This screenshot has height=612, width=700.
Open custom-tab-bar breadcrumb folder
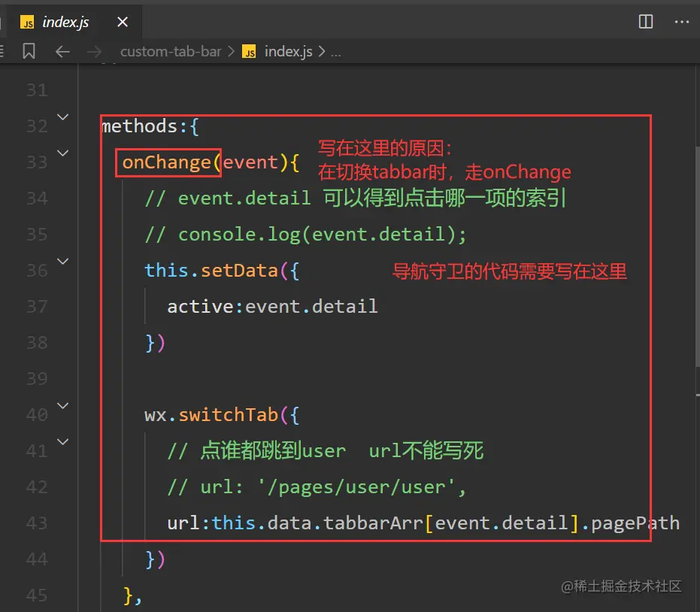pyautogui.click(x=171, y=52)
